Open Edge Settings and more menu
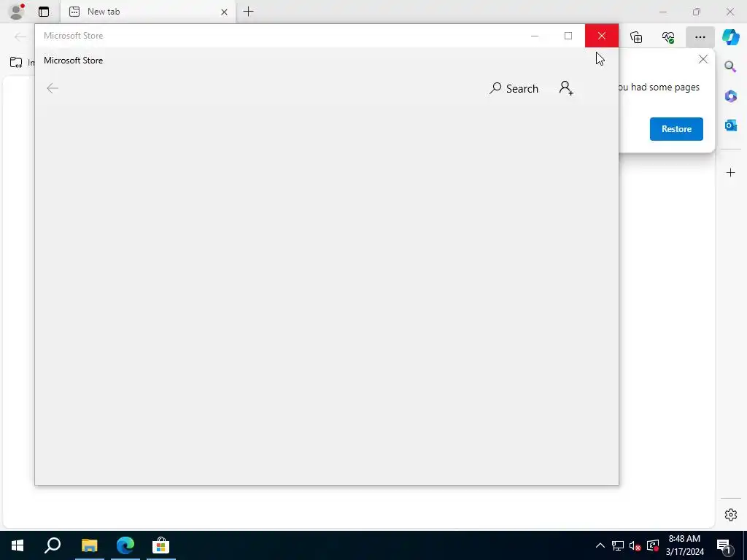Screen dimensions: 747x560 [700, 37]
